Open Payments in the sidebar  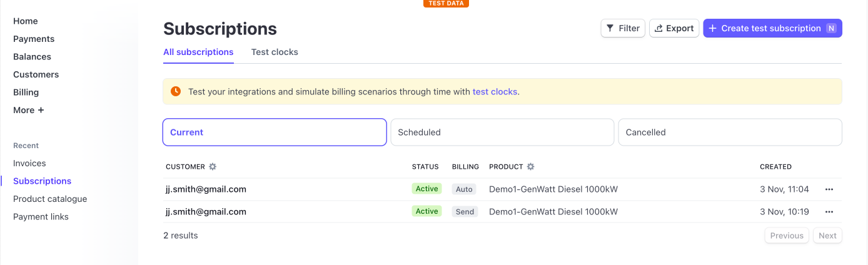[x=34, y=39]
